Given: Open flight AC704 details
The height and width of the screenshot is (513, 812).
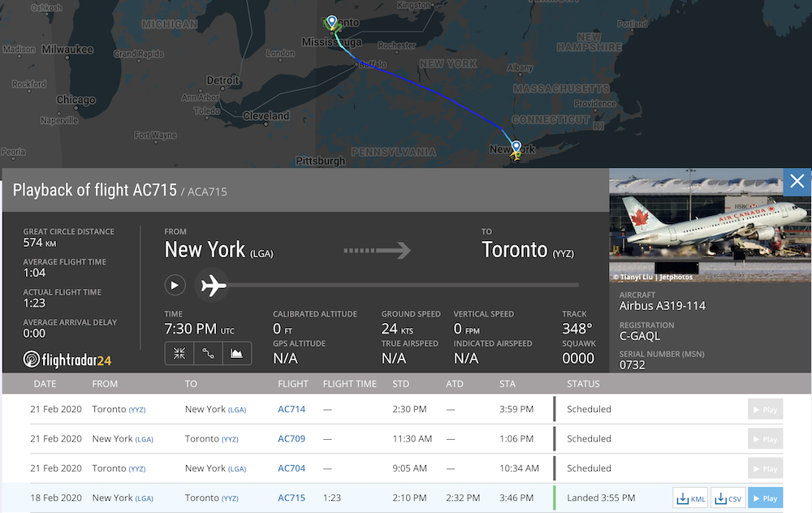Looking at the screenshot, I should pyautogui.click(x=292, y=468).
